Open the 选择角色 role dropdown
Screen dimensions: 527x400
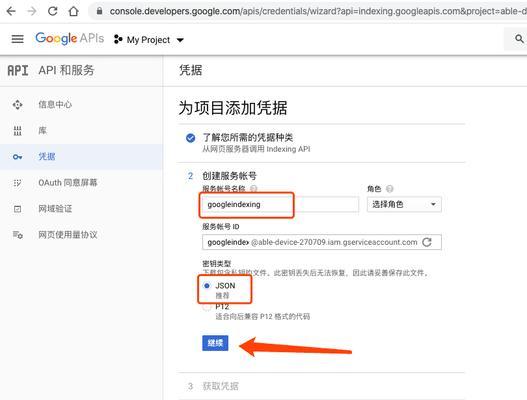404,204
